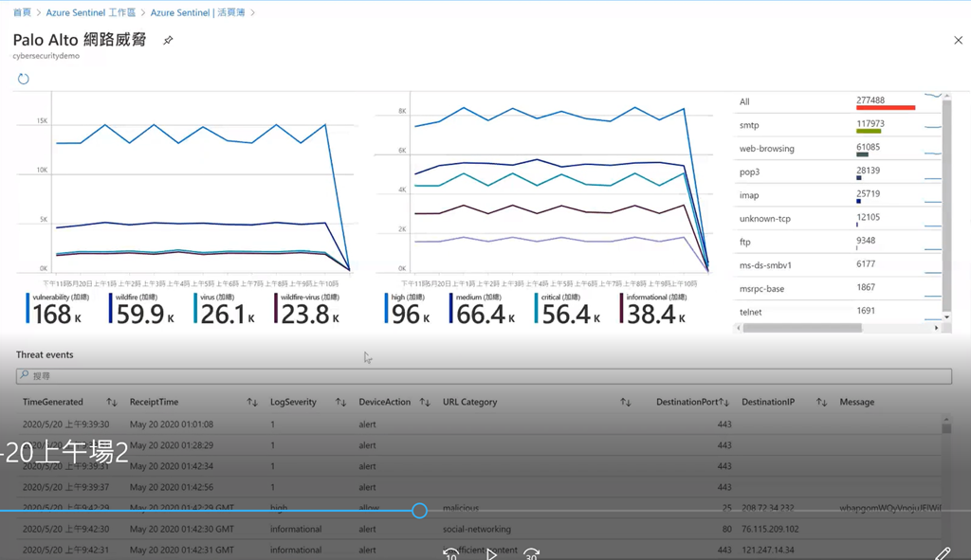Screen dimensions: 971x560
Task: Click the video progress slider knob
Action: point(419,511)
